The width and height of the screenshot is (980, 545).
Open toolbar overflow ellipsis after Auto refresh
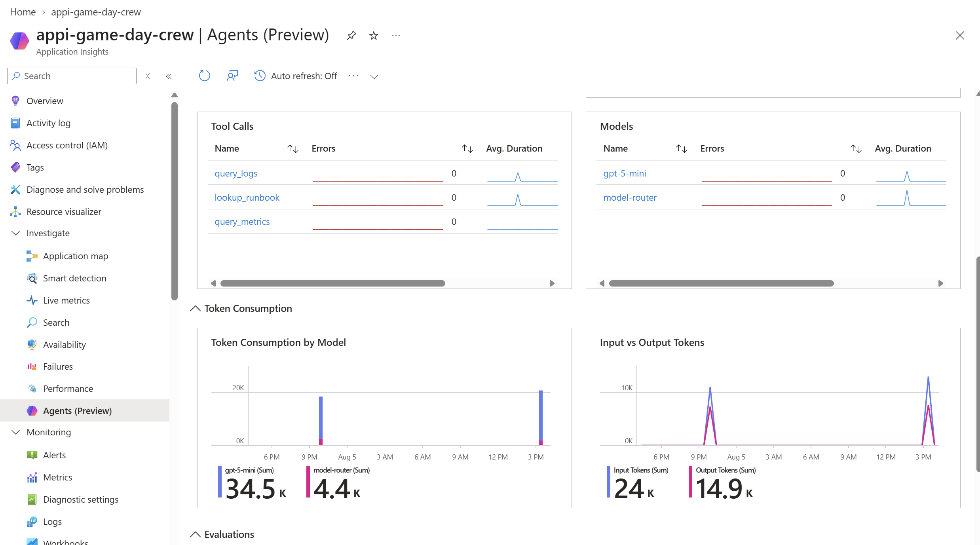coord(353,76)
